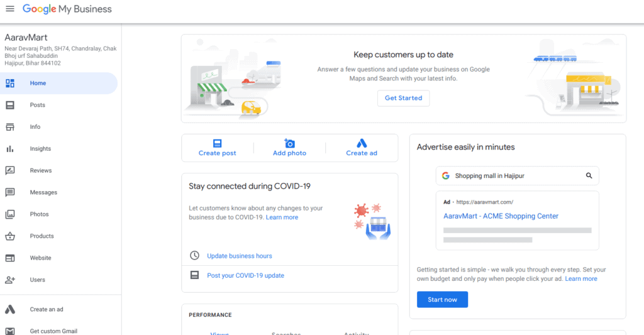Screen dimensions: 644x335
Task: Click the Keep customers up to date heading
Action: pyautogui.click(x=403, y=55)
